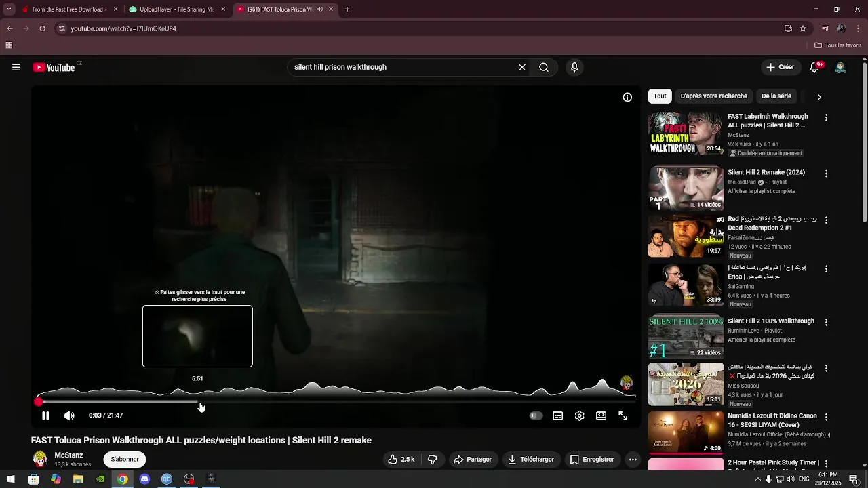Screen dimensions: 868x488
Task: Click Partager to share the video
Action: 473,459
